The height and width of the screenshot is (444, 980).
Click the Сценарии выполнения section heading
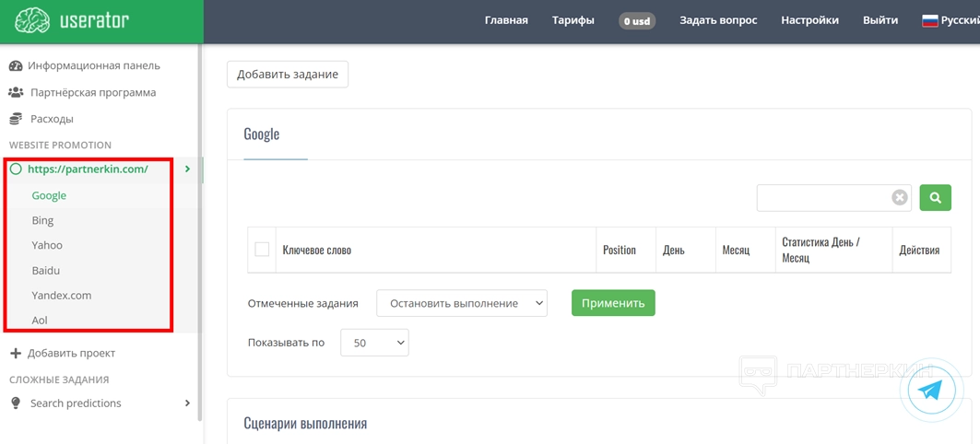coord(305,424)
